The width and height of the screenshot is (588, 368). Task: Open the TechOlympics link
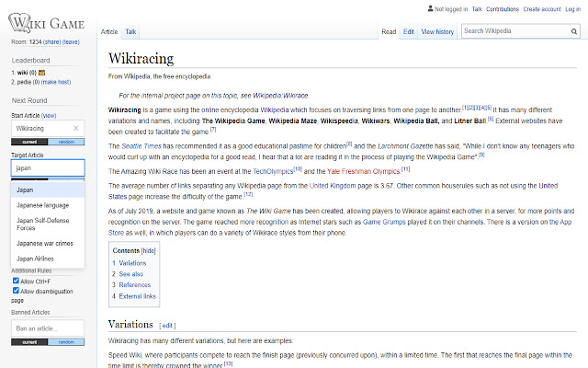(x=273, y=171)
